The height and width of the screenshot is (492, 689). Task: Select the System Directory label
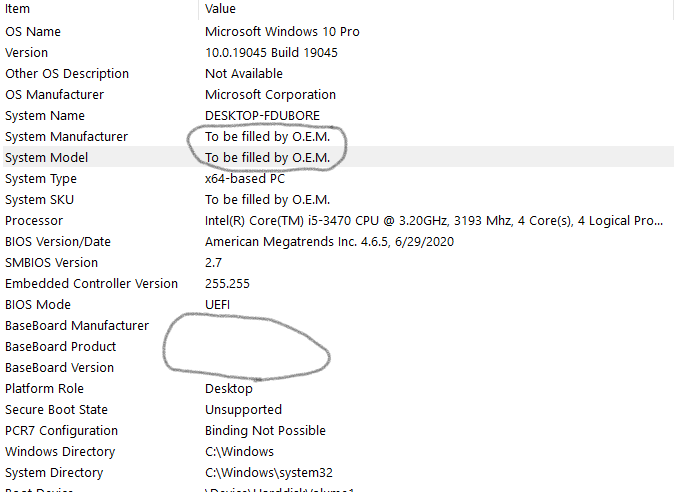coord(54,473)
